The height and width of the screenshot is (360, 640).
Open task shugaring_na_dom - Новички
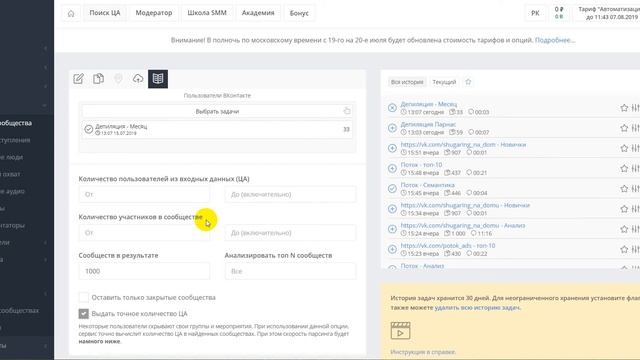(463, 144)
